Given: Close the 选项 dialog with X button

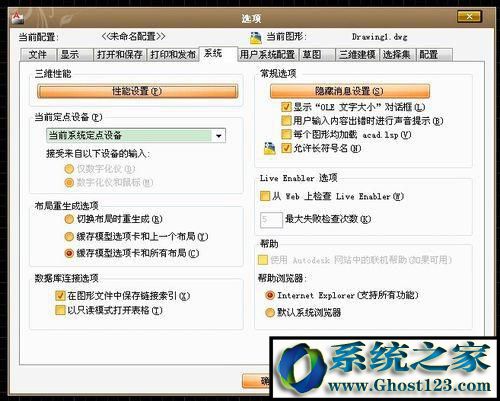Looking at the screenshot, I should [469, 16].
